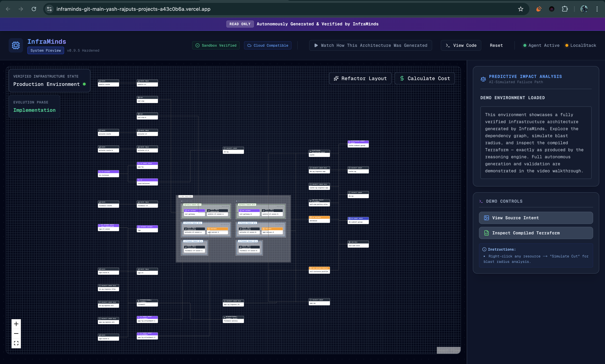
Task: Select the load-balancer node in graph
Action: [x=147, y=182]
